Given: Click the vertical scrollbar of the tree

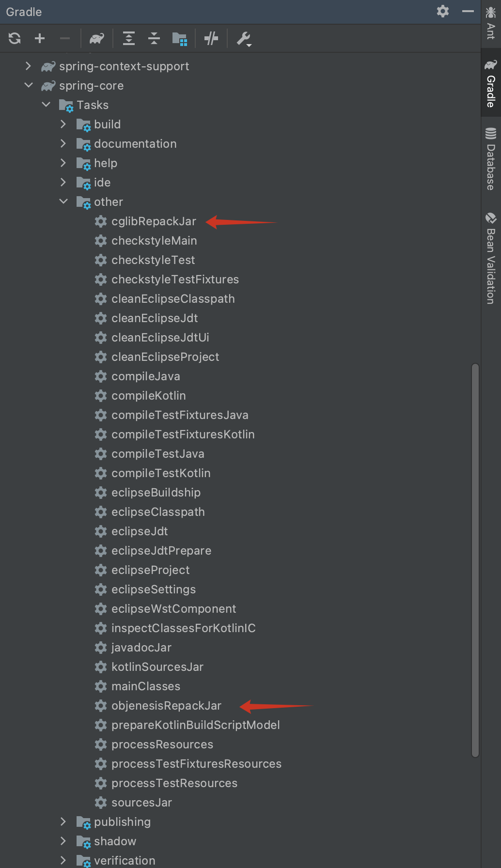Looking at the screenshot, I should point(475,559).
